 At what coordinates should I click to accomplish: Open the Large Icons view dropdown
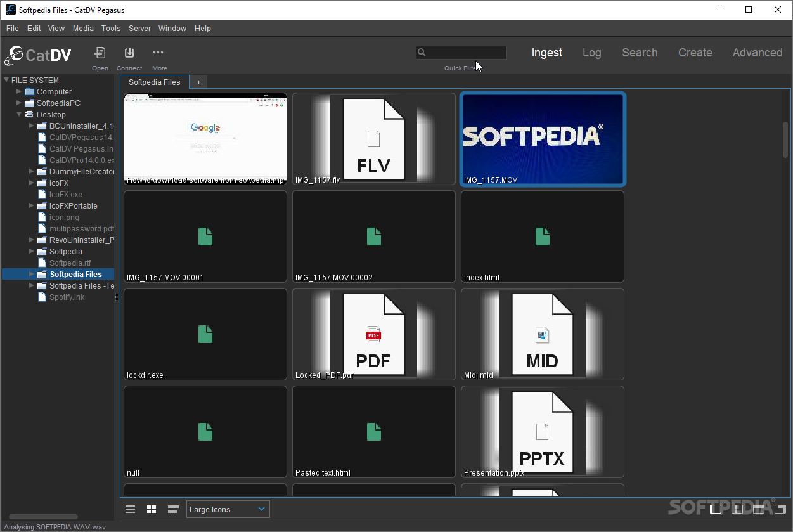coord(228,509)
